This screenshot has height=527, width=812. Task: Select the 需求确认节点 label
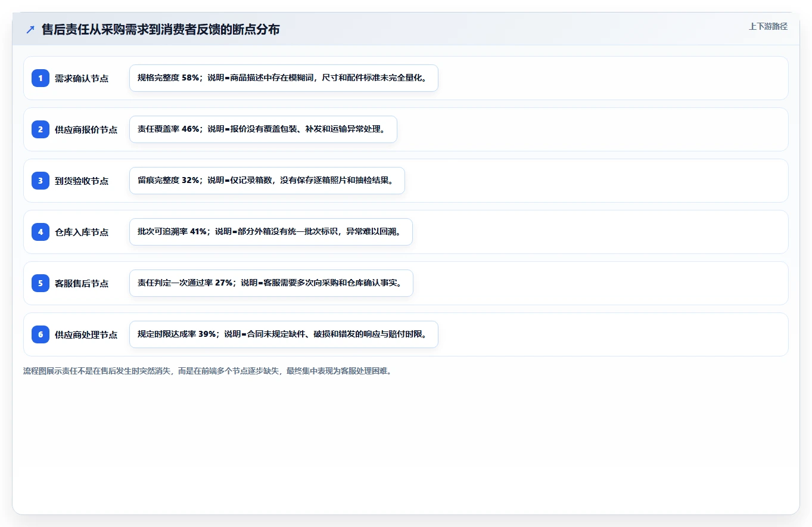tap(82, 78)
